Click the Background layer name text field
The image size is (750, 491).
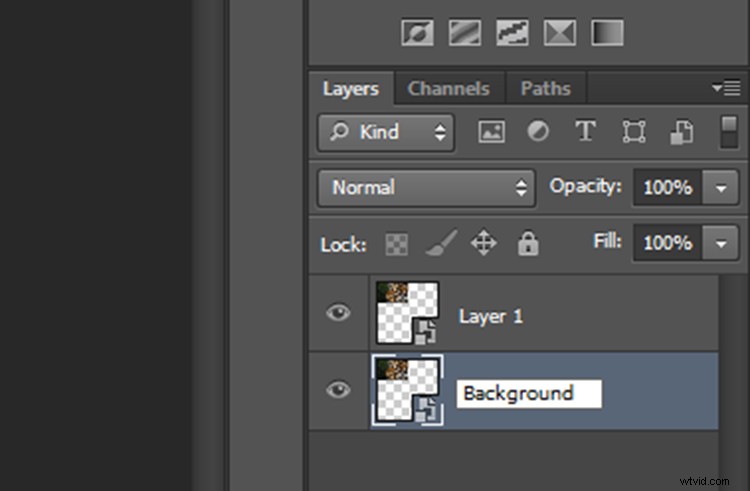coord(528,393)
